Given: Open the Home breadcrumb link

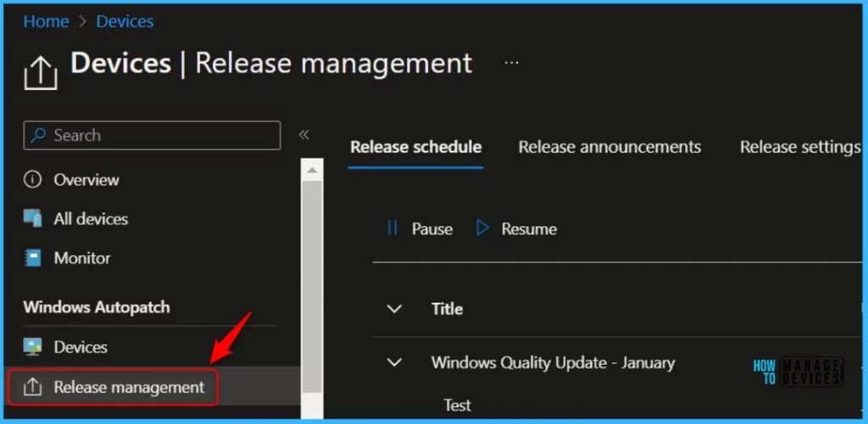Looking at the screenshot, I should (x=46, y=21).
